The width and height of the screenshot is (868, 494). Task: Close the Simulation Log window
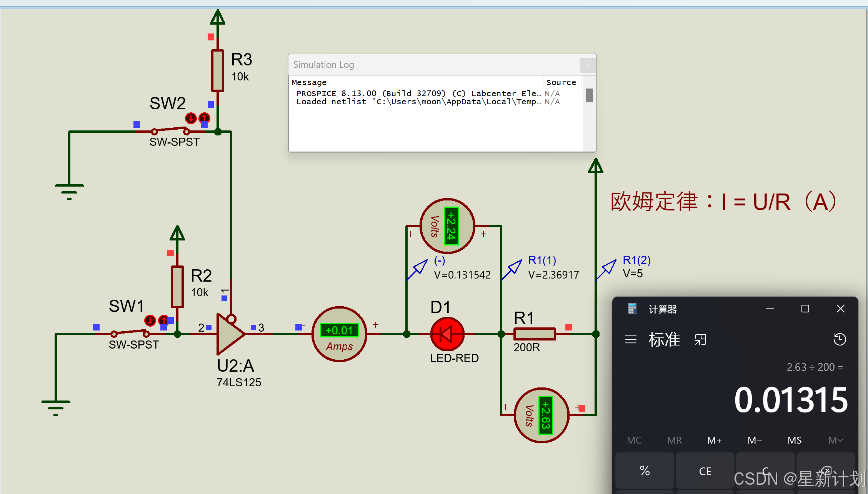588,65
